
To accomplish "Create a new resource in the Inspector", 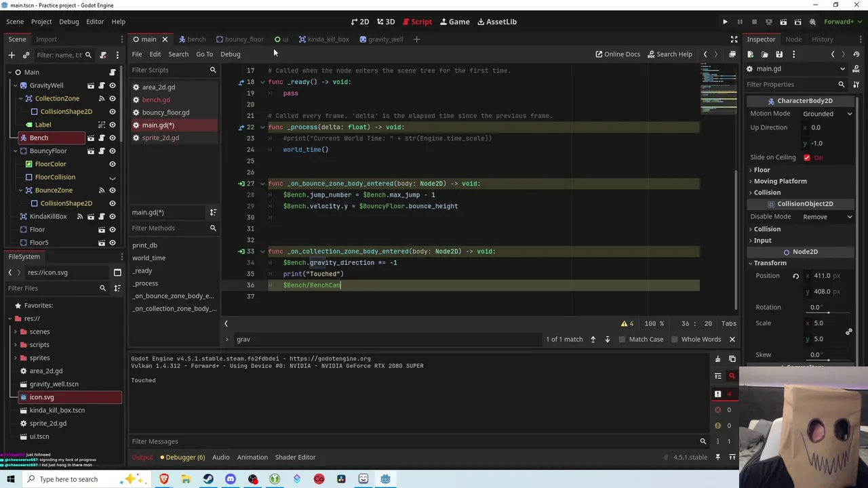I will click(751, 54).
